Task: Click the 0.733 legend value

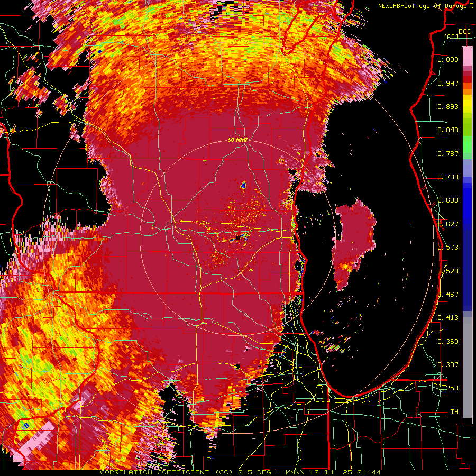Action: click(x=448, y=177)
